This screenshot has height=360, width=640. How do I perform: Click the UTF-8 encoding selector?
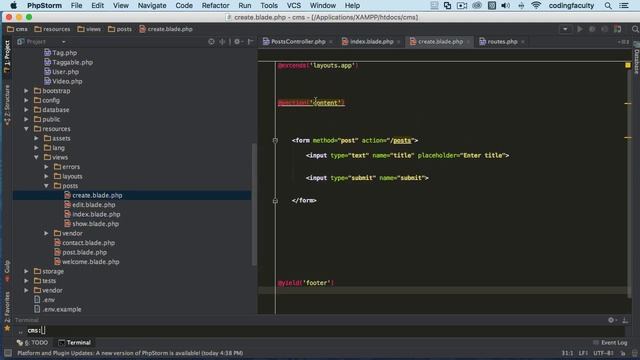(x=603, y=353)
